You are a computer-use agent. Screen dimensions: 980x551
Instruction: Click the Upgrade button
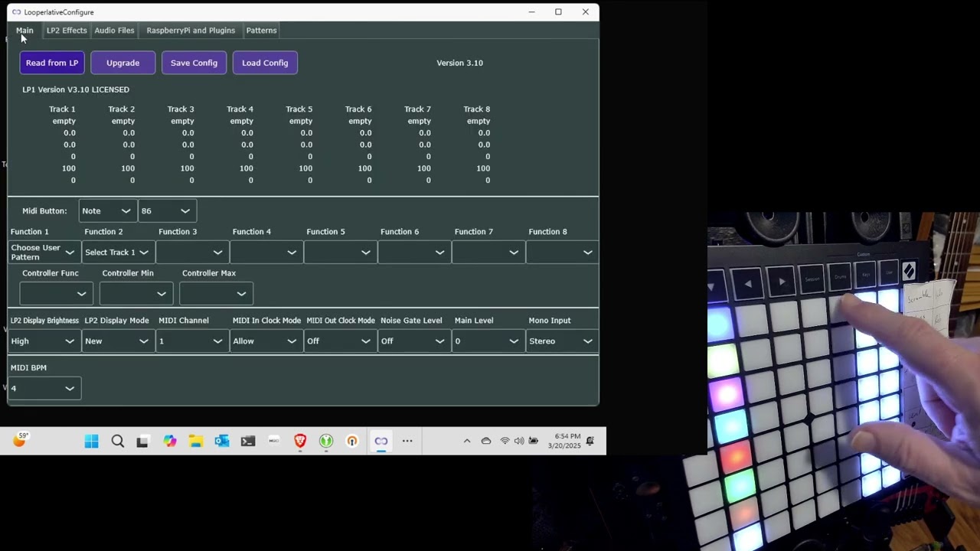point(122,63)
